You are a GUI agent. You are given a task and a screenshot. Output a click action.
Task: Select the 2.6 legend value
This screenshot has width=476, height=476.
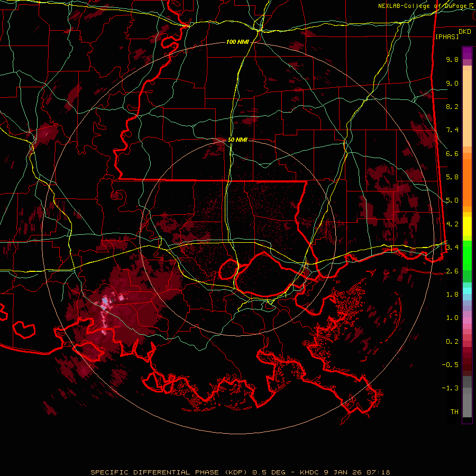click(x=452, y=271)
